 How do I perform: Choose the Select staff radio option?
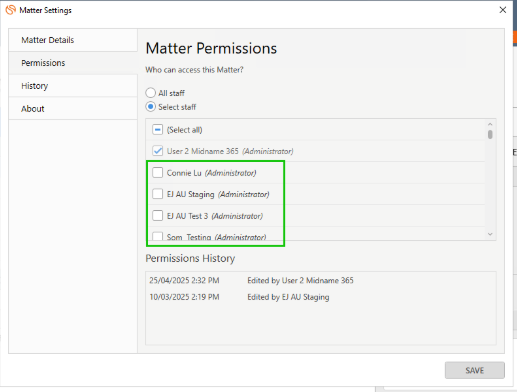coord(151,107)
